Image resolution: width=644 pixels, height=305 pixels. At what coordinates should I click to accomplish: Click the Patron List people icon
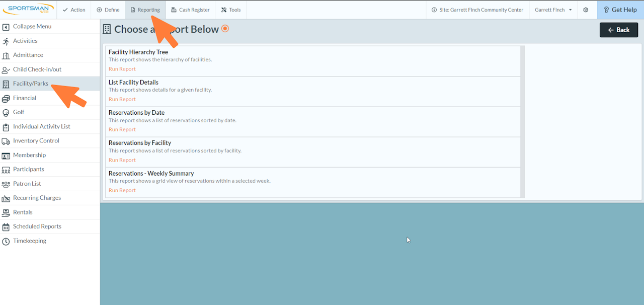click(x=6, y=184)
